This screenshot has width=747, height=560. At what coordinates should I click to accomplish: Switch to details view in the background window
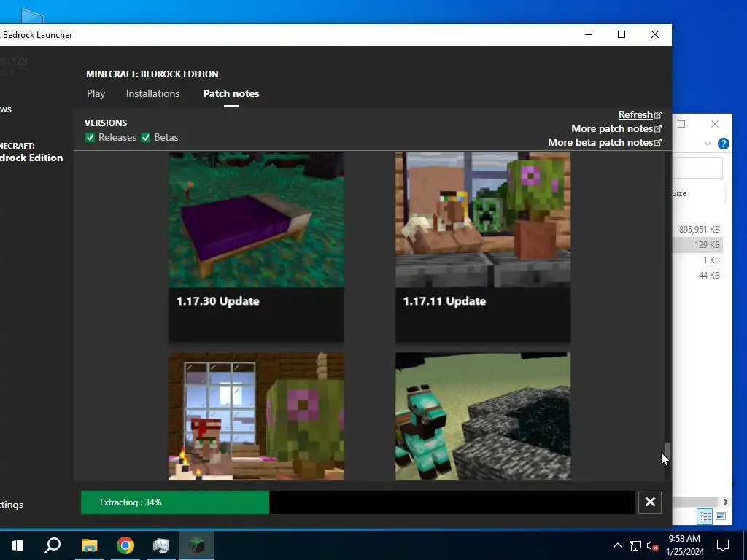(x=705, y=516)
